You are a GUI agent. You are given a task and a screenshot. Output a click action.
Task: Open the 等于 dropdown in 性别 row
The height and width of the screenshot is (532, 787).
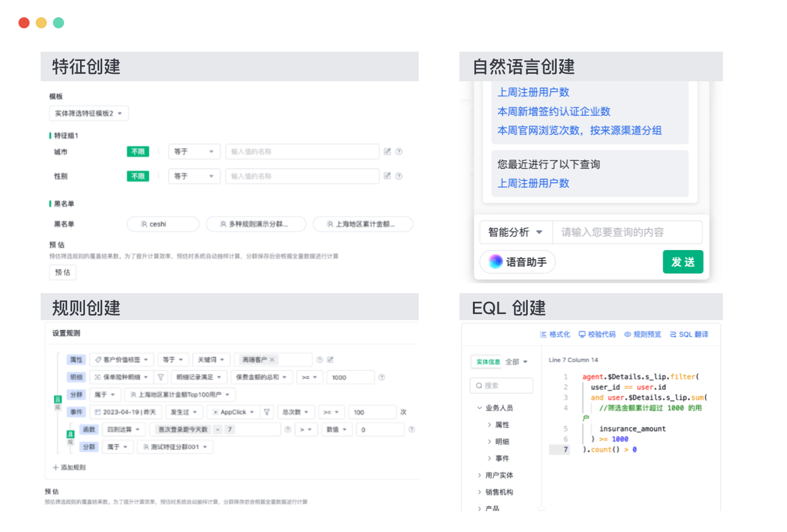[194, 176]
